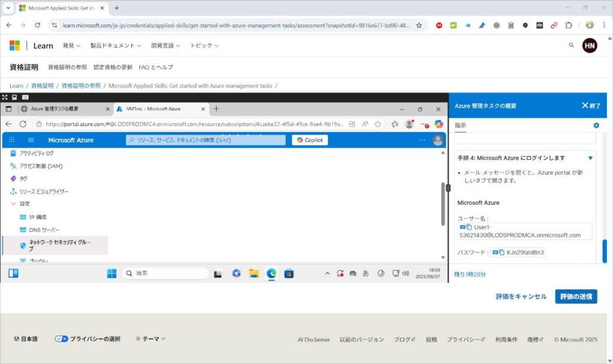Open FAQ とヘルプ nav item
This screenshot has height=364, width=613.
click(156, 67)
